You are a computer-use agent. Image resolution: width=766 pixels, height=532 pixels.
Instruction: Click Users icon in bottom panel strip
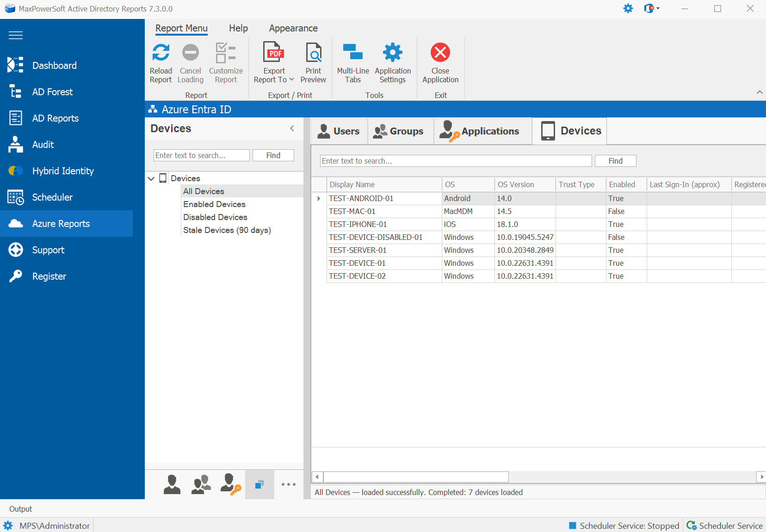coord(172,484)
